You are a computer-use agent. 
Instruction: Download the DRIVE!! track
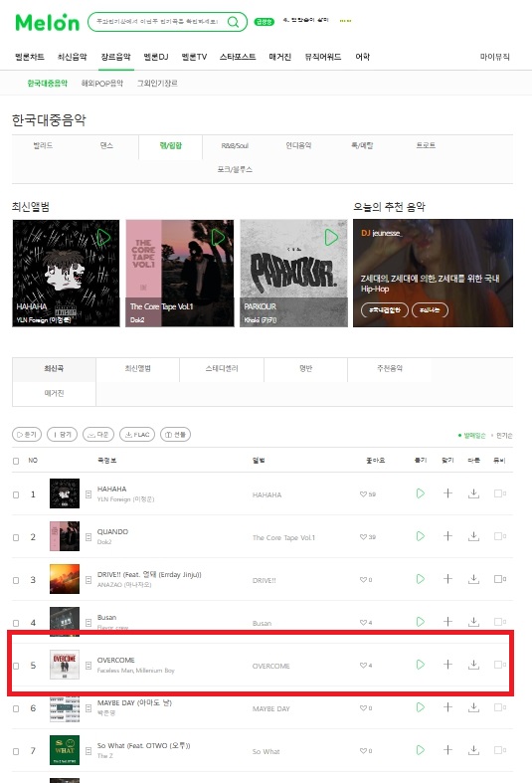pos(473,579)
